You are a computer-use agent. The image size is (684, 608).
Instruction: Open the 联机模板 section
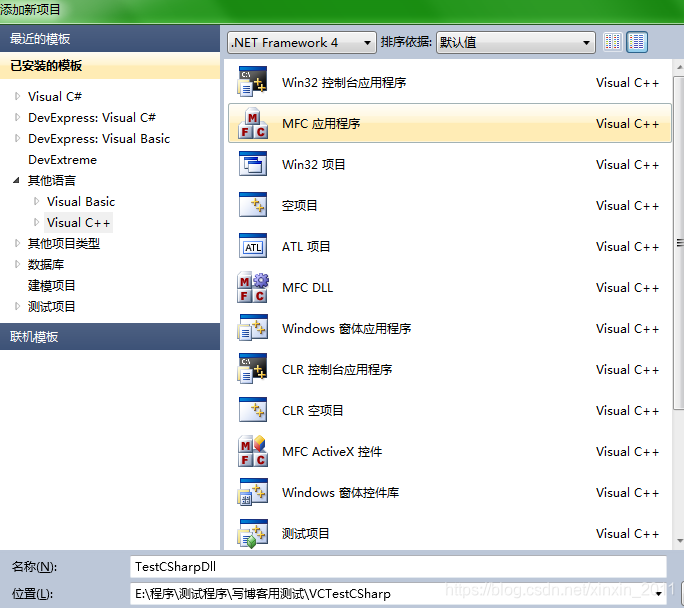110,336
